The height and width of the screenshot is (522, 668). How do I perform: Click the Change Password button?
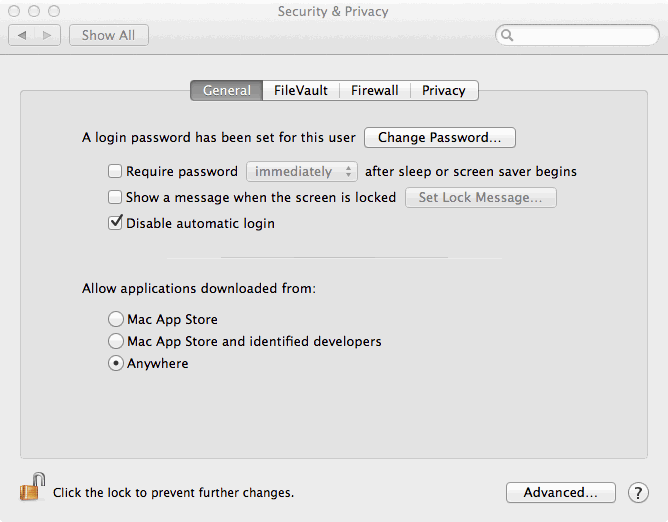[440, 138]
